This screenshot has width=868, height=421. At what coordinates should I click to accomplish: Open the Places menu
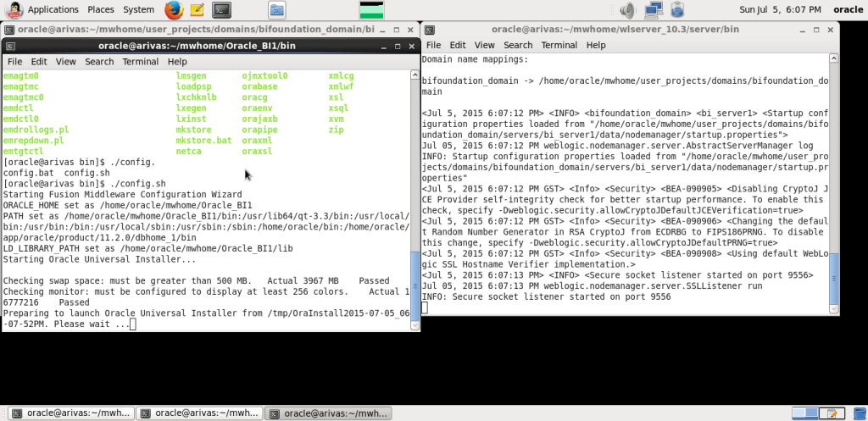(x=101, y=9)
